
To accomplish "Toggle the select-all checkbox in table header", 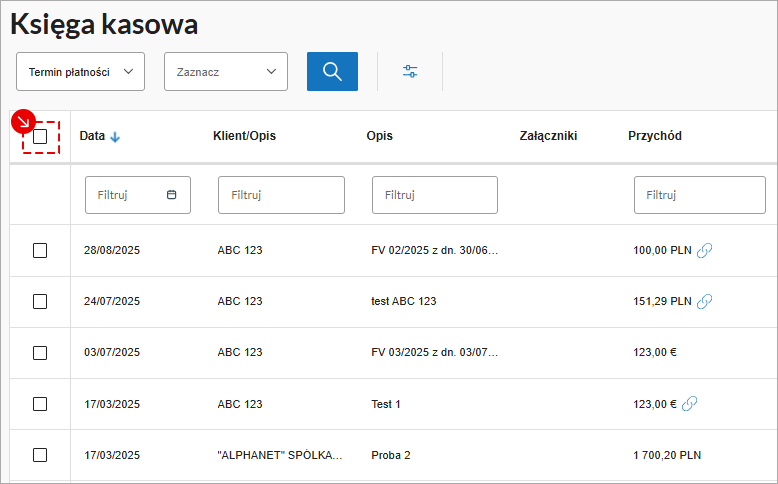I will pos(40,136).
